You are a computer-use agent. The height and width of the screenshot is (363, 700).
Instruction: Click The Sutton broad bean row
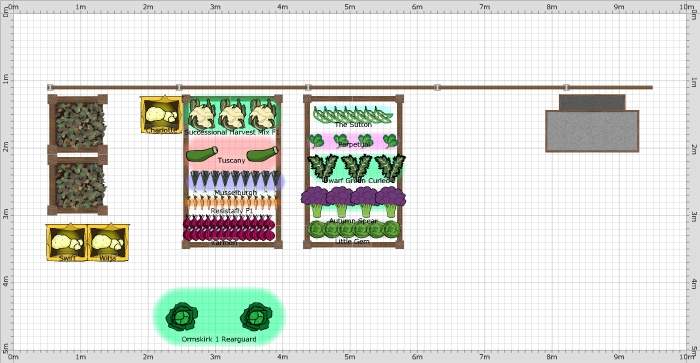click(x=353, y=116)
